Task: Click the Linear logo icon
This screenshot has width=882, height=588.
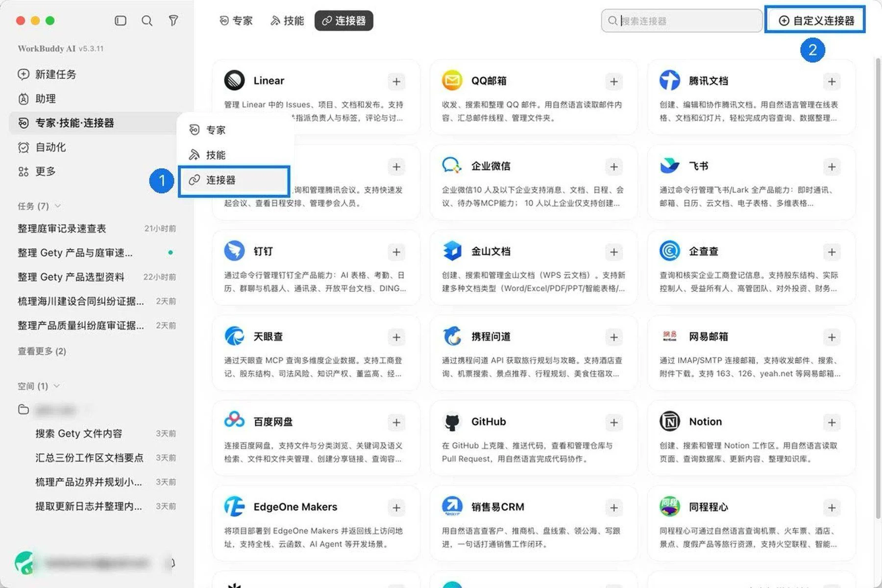Action: (x=234, y=80)
